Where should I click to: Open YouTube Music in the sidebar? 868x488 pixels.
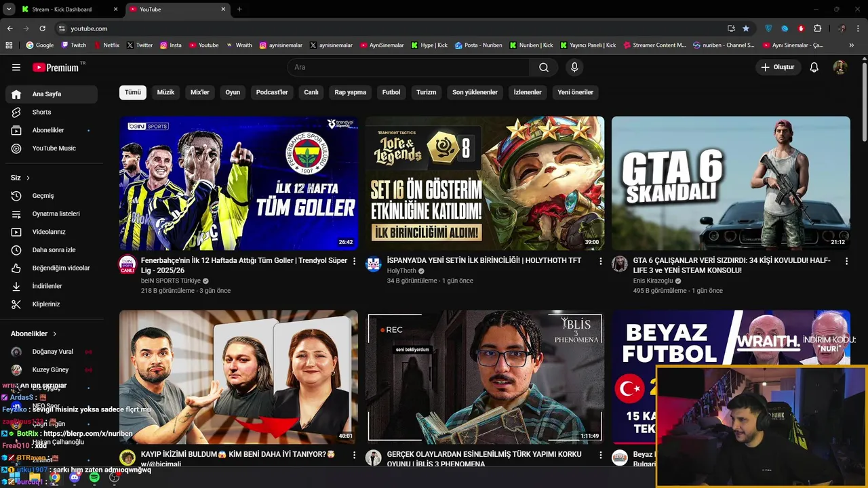[52, 148]
